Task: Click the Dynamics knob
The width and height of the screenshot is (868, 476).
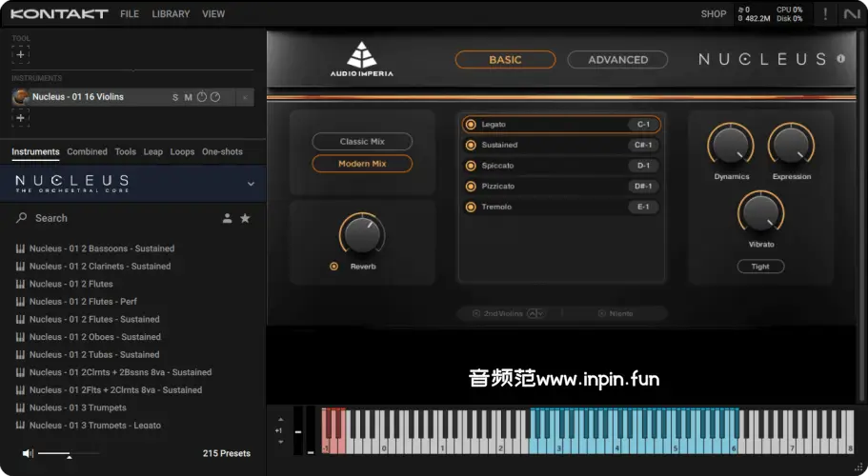Action: coord(731,145)
